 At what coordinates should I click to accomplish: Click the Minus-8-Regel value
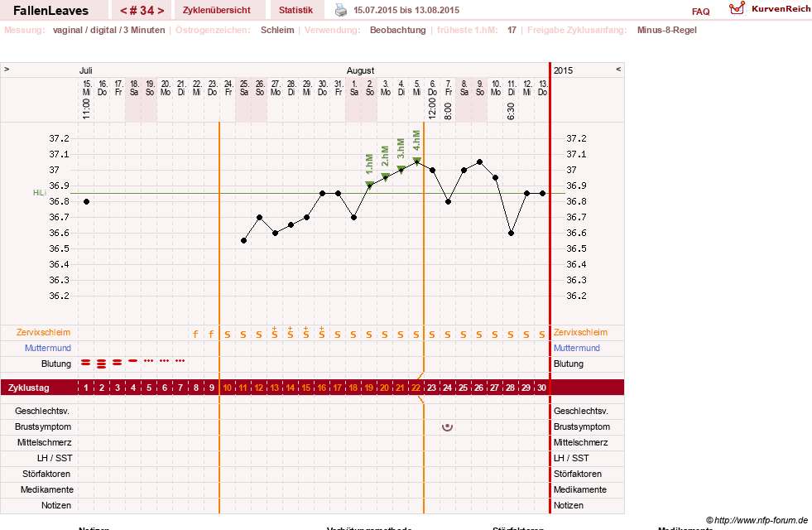point(667,30)
